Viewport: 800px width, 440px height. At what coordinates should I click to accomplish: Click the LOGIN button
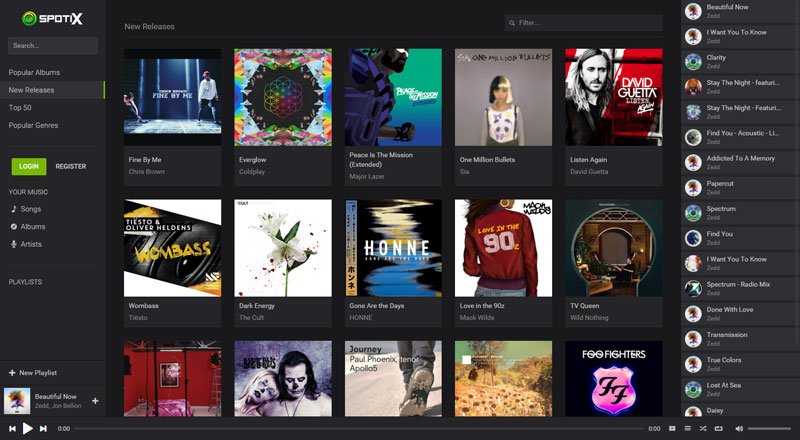click(29, 166)
